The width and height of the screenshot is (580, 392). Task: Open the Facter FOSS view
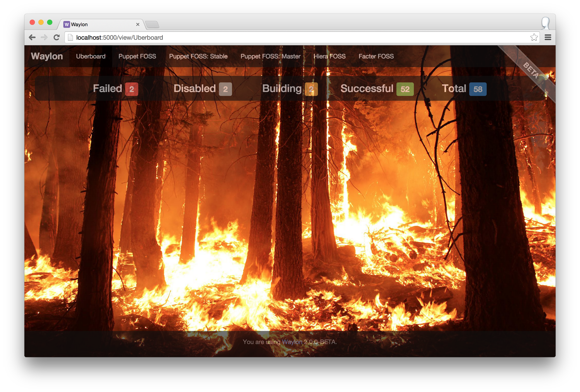pyautogui.click(x=376, y=56)
